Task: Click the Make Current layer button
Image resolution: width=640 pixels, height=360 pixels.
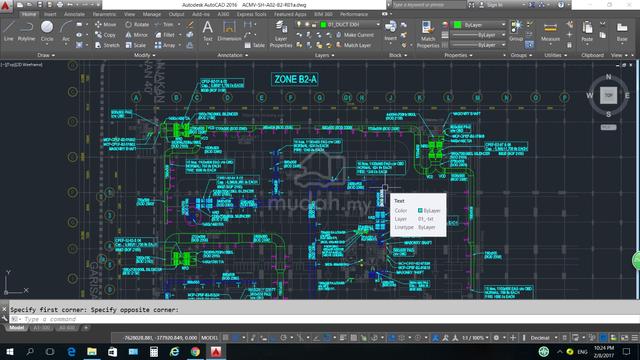Action: (x=355, y=35)
